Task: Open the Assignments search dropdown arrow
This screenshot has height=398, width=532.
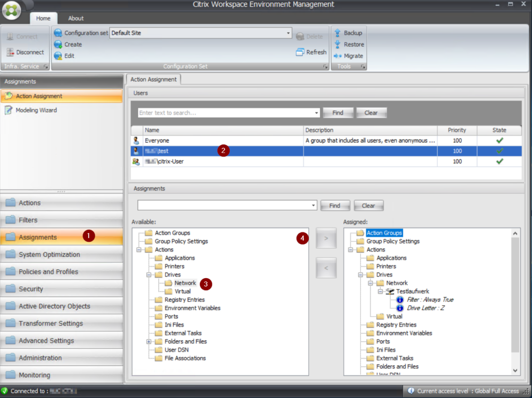Action: [313, 205]
